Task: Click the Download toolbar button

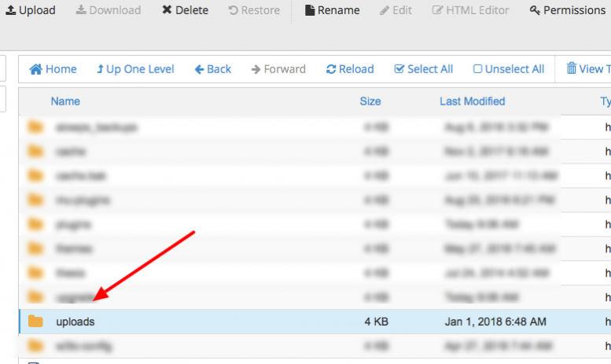Action: (109, 10)
